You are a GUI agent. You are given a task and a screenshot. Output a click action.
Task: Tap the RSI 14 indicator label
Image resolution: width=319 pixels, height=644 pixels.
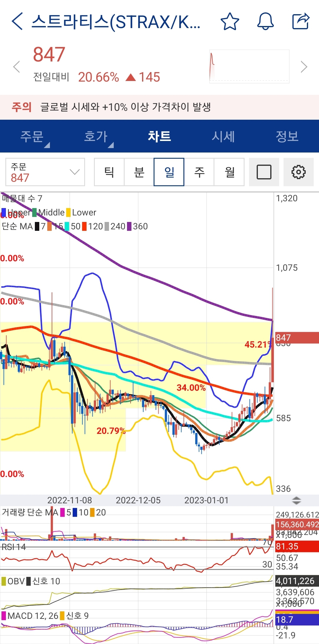(14, 547)
